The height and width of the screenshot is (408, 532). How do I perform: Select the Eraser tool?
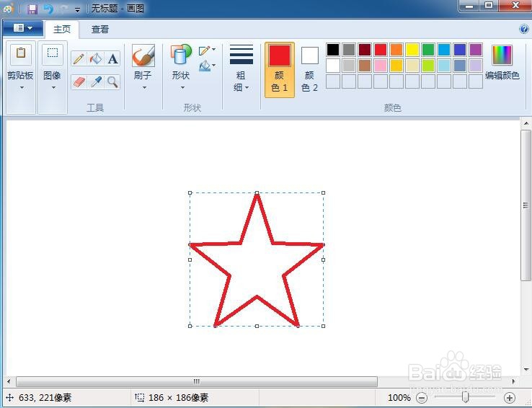click(79, 81)
